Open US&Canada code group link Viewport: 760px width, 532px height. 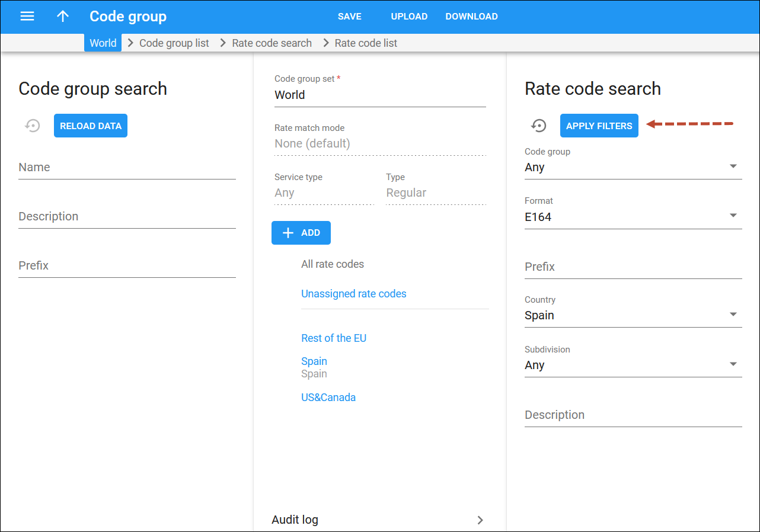click(328, 398)
